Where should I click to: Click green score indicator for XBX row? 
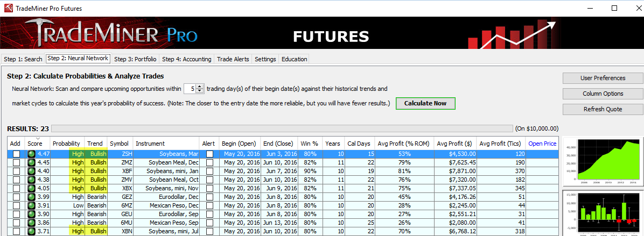(31, 188)
